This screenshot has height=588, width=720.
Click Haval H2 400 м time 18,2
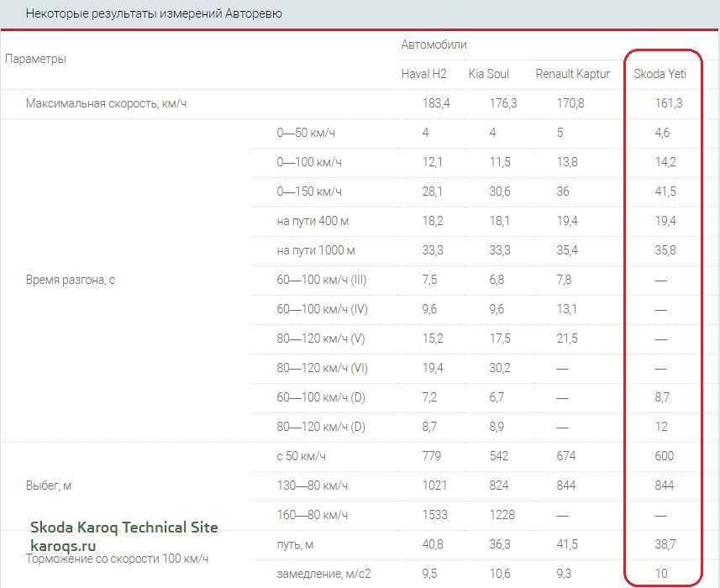[433, 221]
